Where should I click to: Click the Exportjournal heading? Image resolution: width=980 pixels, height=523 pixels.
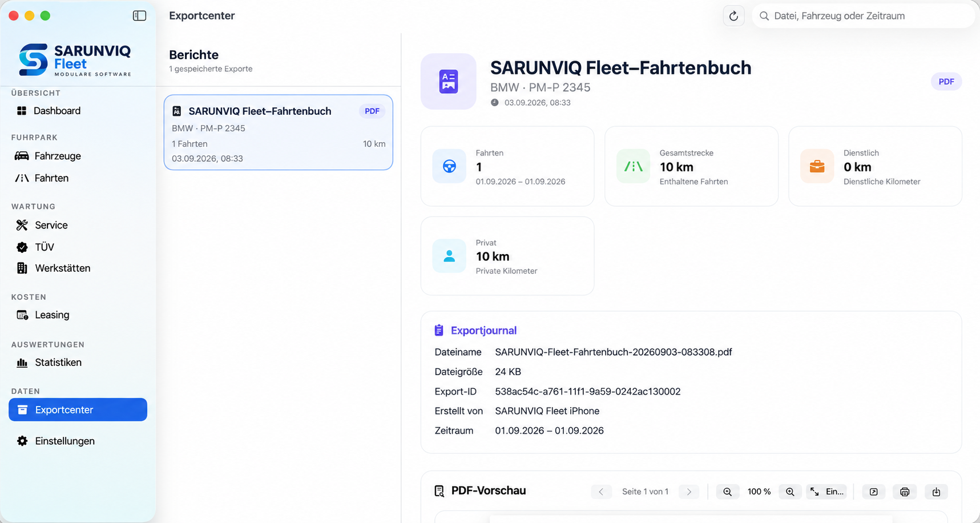(x=483, y=331)
